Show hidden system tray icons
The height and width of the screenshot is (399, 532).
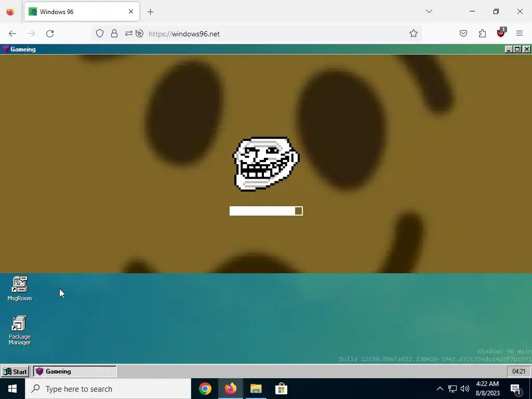click(440, 389)
